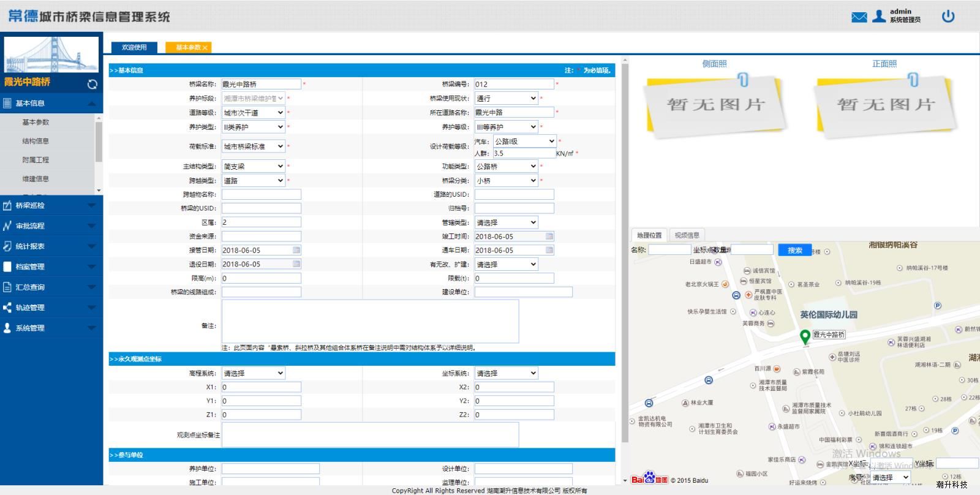
Task: Click the 正面照 placeholder image
Action: pos(885,105)
